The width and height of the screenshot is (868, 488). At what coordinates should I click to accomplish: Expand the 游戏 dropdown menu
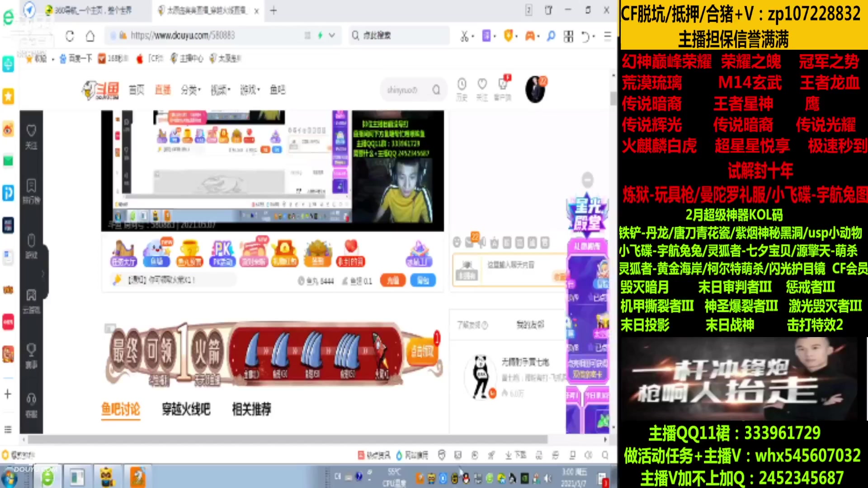250,90
